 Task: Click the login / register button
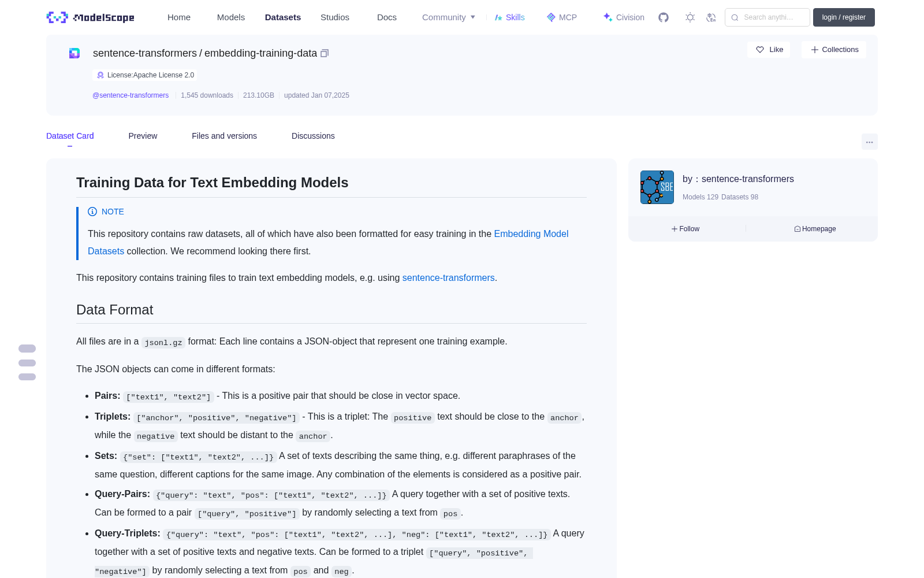[x=844, y=17]
